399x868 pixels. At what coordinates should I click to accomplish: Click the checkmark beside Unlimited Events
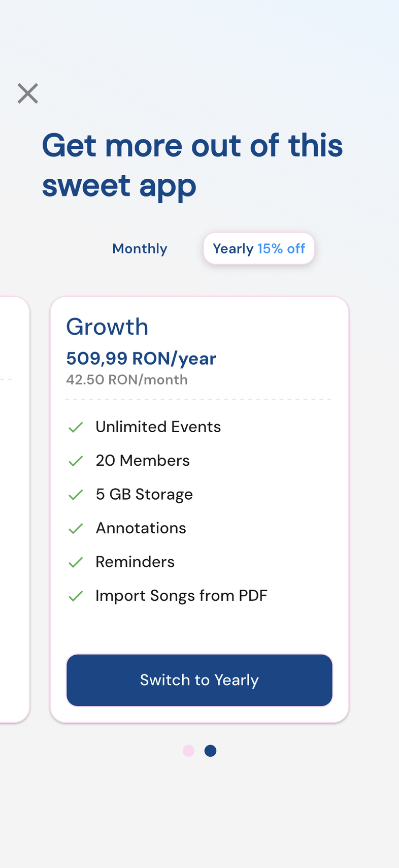coord(76,427)
